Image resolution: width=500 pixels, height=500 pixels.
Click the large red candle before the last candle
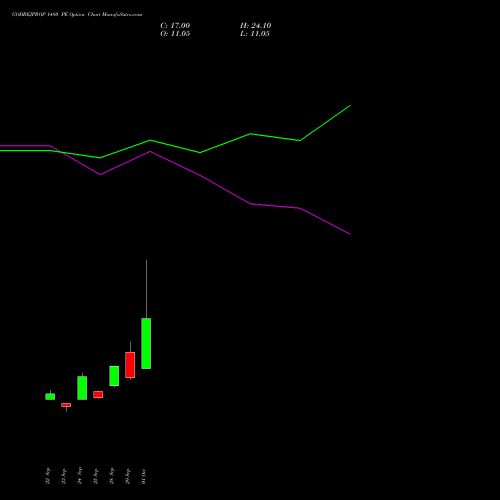pyautogui.click(x=130, y=365)
